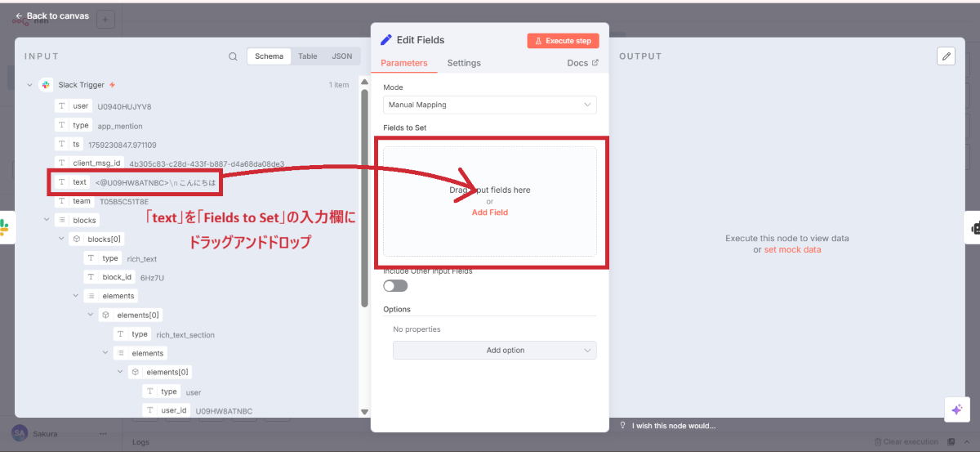Open the Parameters tab
The image size is (980, 452).
tap(403, 63)
